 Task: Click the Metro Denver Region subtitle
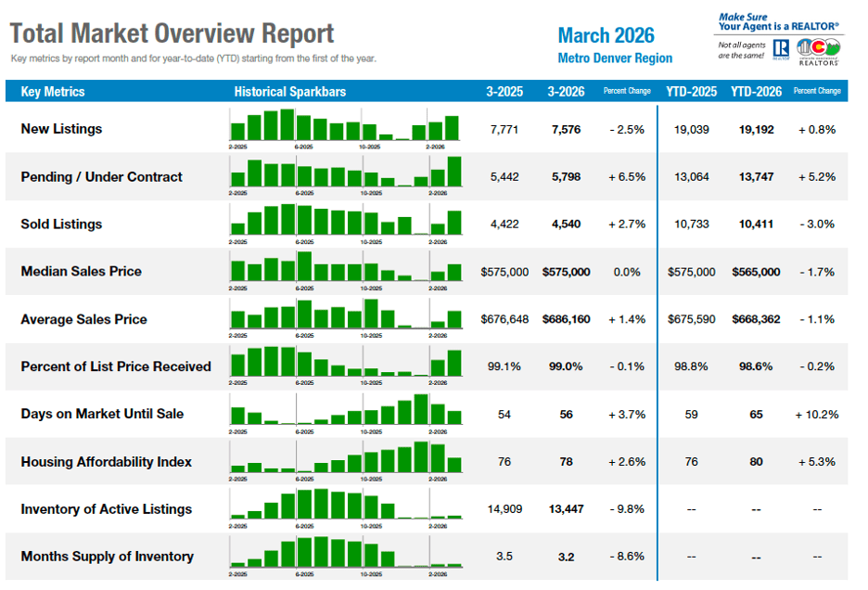pos(615,58)
